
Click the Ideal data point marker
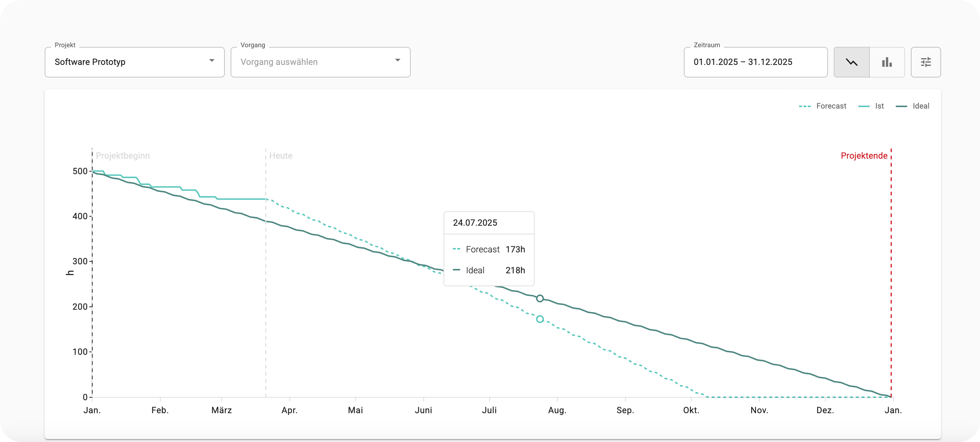coord(540,299)
